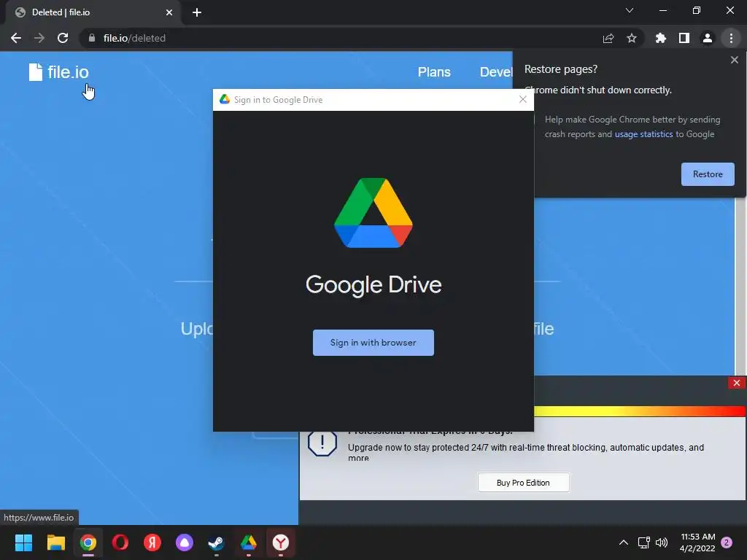Select the 'Deleted | file.io' tab
Screen dimensions: 747x560
pos(93,12)
